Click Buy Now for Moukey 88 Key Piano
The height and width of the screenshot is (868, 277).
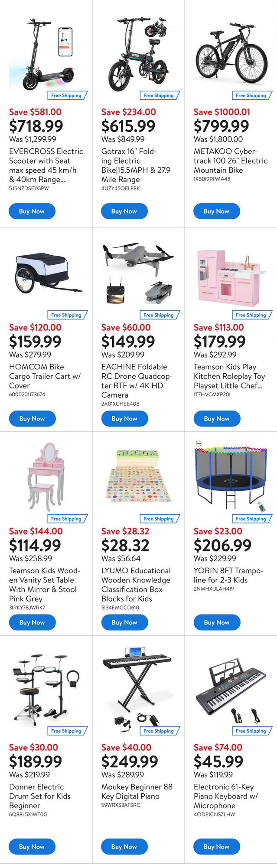coord(124,847)
